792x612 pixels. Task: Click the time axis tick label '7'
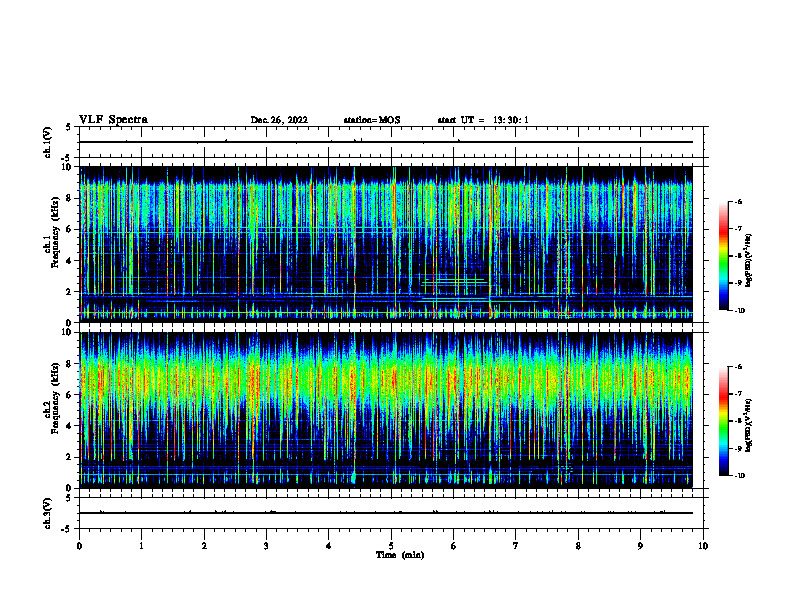click(516, 546)
